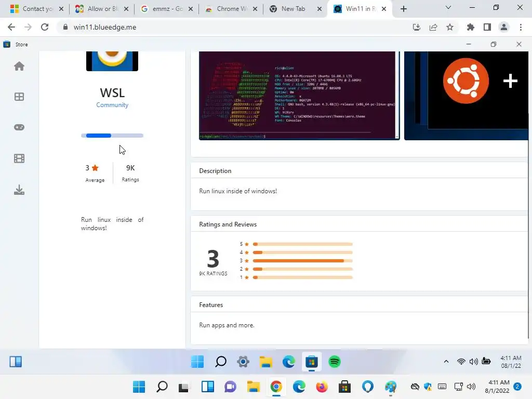Viewport: 532px width, 399px height.
Task: Open a new Chrome tab with plus button
Action: point(403,9)
